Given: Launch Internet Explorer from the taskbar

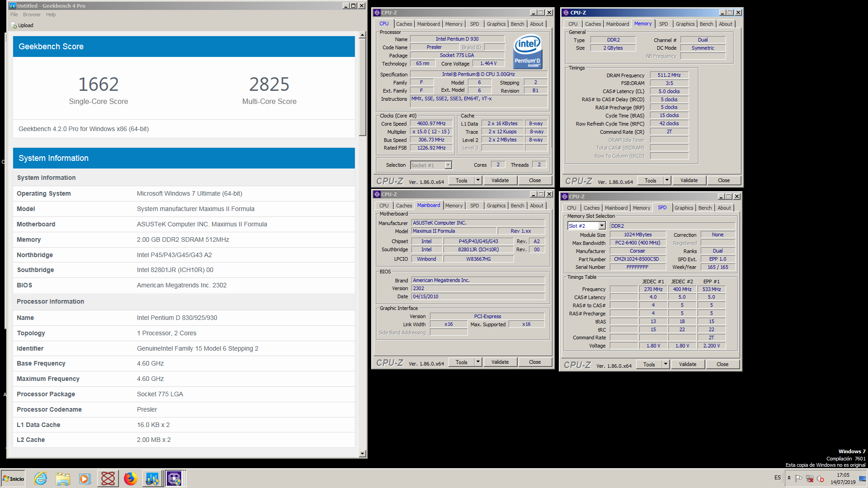Looking at the screenshot, I should [x=41, y=479].
